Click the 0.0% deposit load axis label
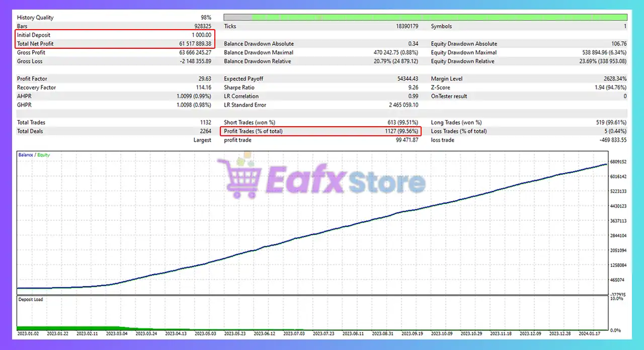 616,330
